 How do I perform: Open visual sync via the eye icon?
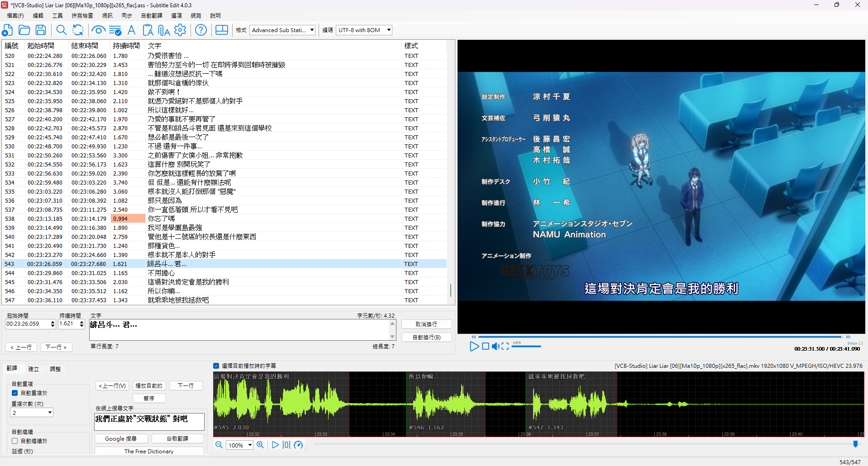[98, 30]
